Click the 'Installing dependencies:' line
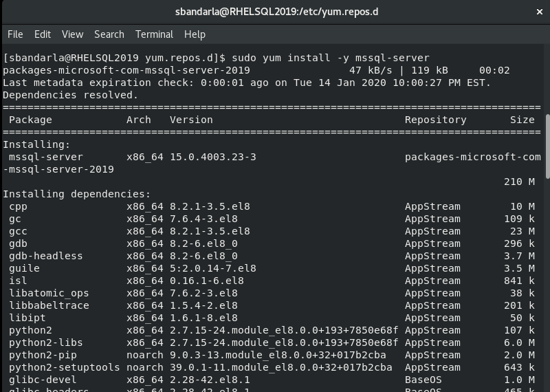 pyautogui.click(x=76, y=194)
